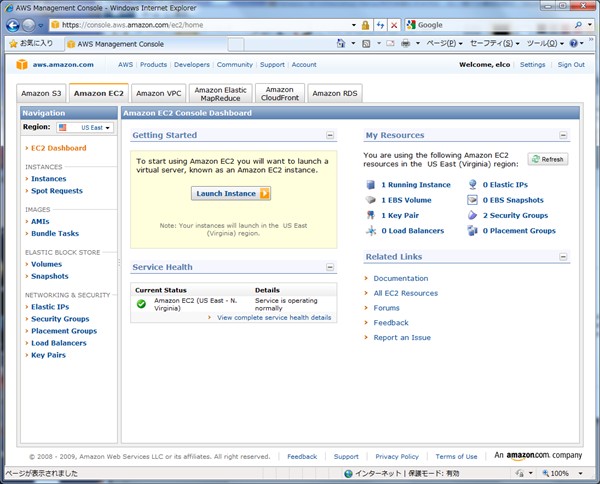This screenshot has height=484, width=600.
Task: Click the Running Instance server icon
Action: pyautogui.click(x=370, y=185)
